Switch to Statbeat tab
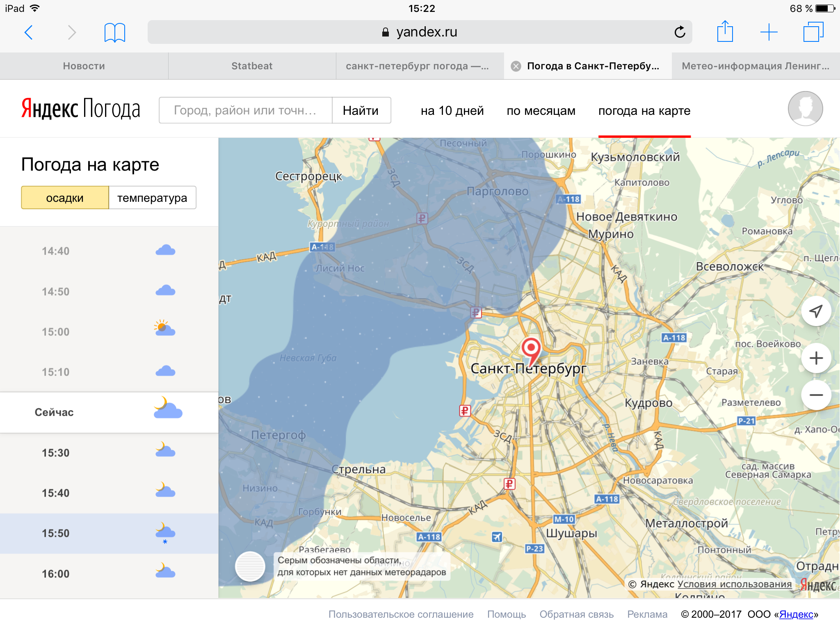 [x=252, y=66]
